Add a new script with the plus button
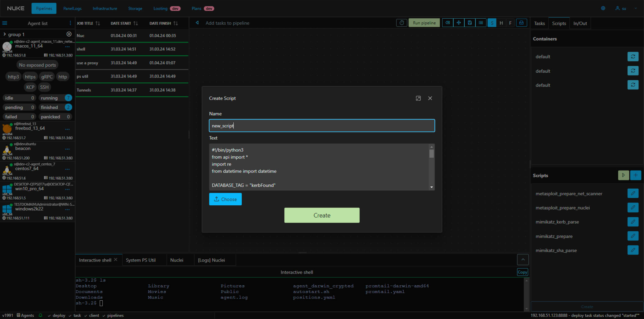The image size is (644, 319). point(635,175)
